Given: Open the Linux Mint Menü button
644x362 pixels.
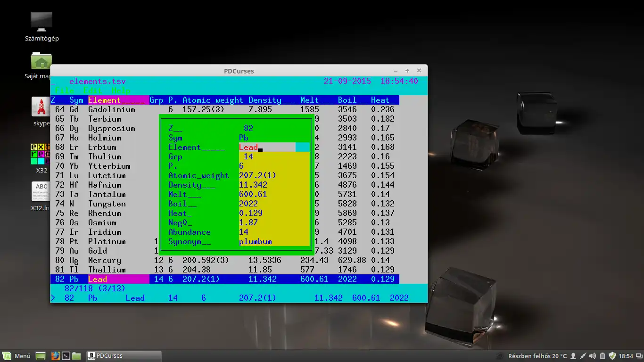Looking at the screenshot, I should point(17,356).
